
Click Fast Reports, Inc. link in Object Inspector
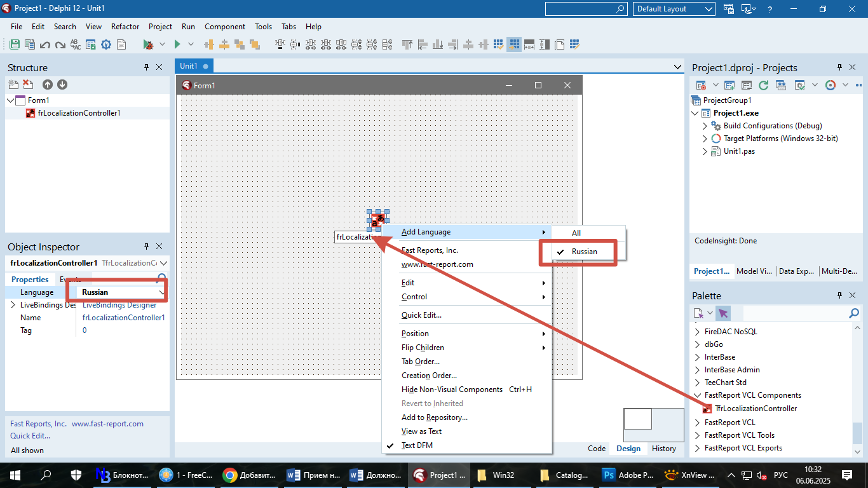coord(38,424)
